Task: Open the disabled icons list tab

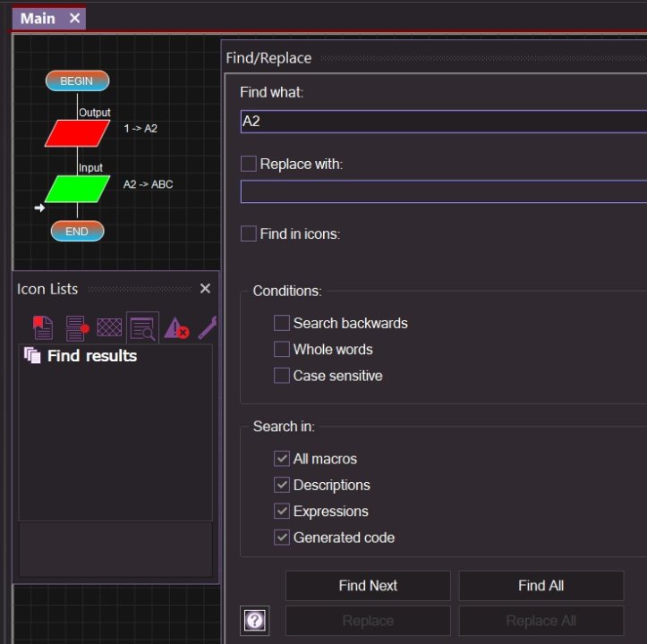Action: point(109,328)
